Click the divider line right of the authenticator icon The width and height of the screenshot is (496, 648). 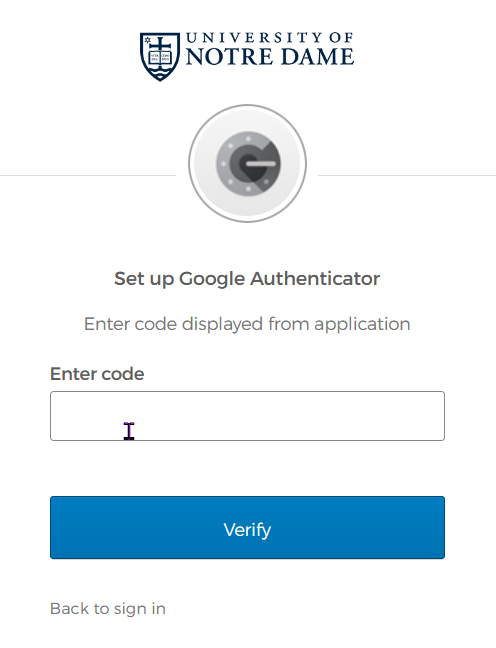click(407, 176)
